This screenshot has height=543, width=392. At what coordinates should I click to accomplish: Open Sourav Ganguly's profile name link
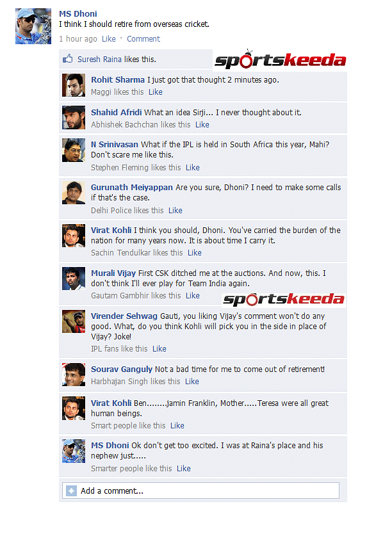122,369
